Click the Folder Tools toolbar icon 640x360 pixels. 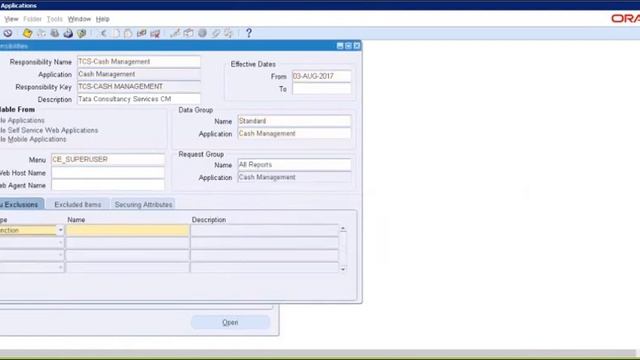(229, 33)
